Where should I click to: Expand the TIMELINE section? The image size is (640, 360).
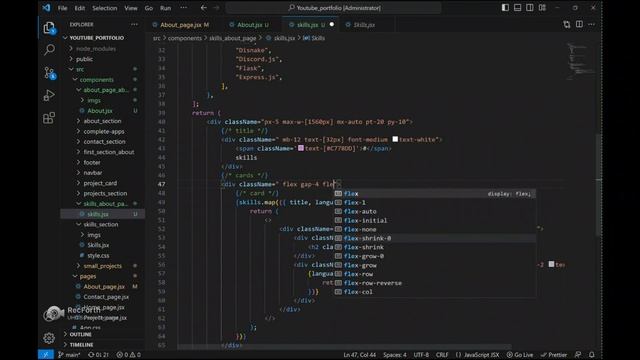pos(81,345)
